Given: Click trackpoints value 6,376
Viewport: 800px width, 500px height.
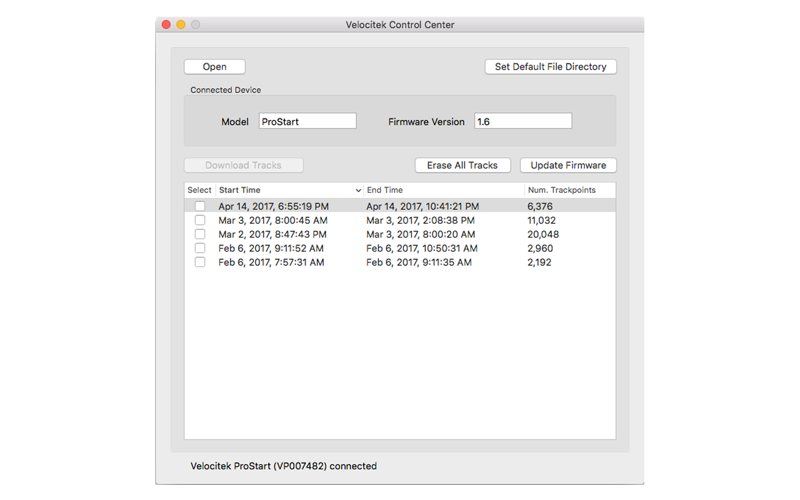Looking at the screenshot, I should 540,206.
